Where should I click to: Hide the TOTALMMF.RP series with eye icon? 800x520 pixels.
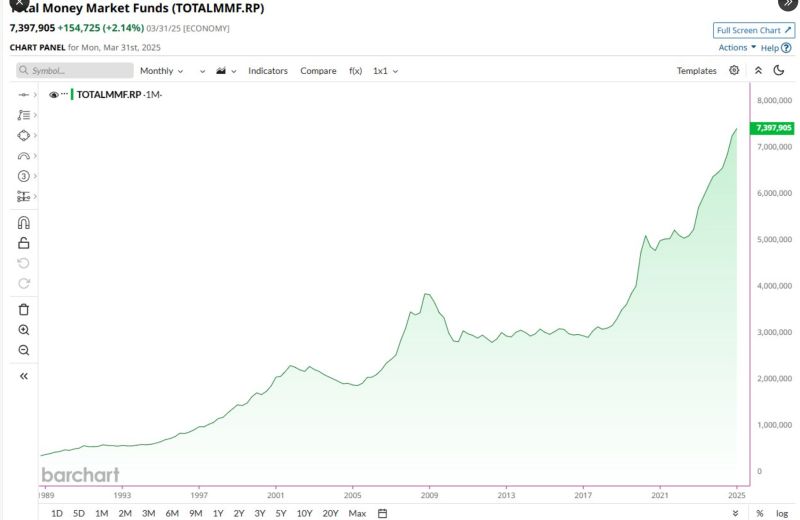click(53, 94)
